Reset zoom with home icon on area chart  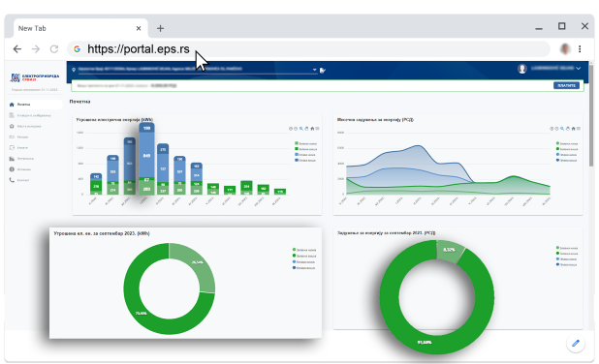tap(573, 129)
